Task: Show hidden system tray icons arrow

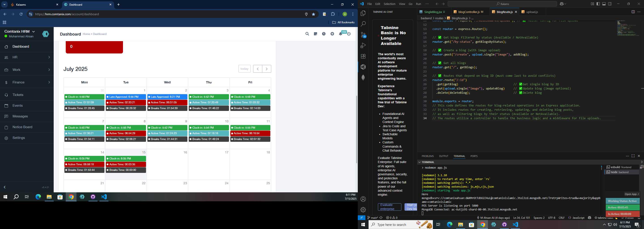Action: (604, 225)
